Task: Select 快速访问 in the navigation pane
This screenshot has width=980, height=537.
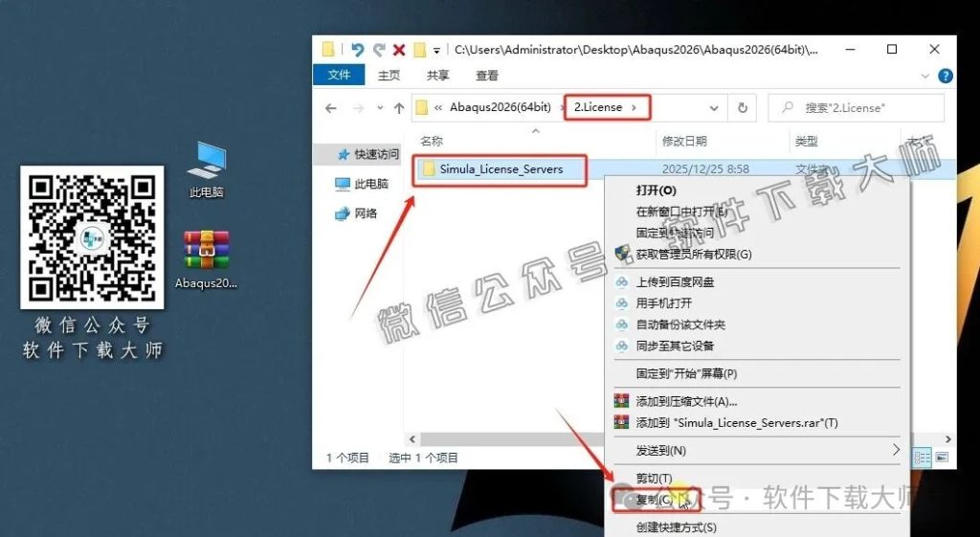Action: [370, 154]
